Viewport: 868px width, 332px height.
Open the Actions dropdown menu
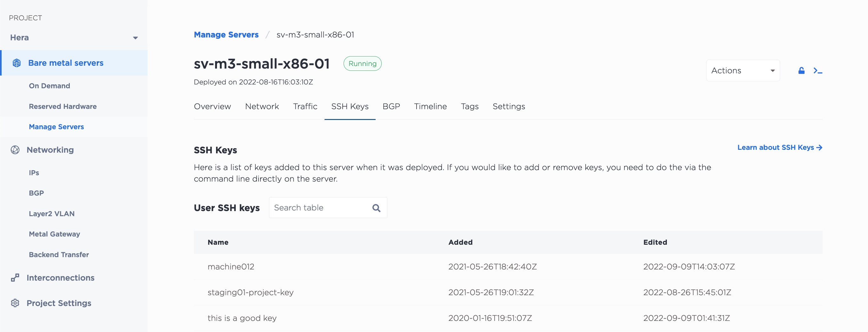coord(743,70)
